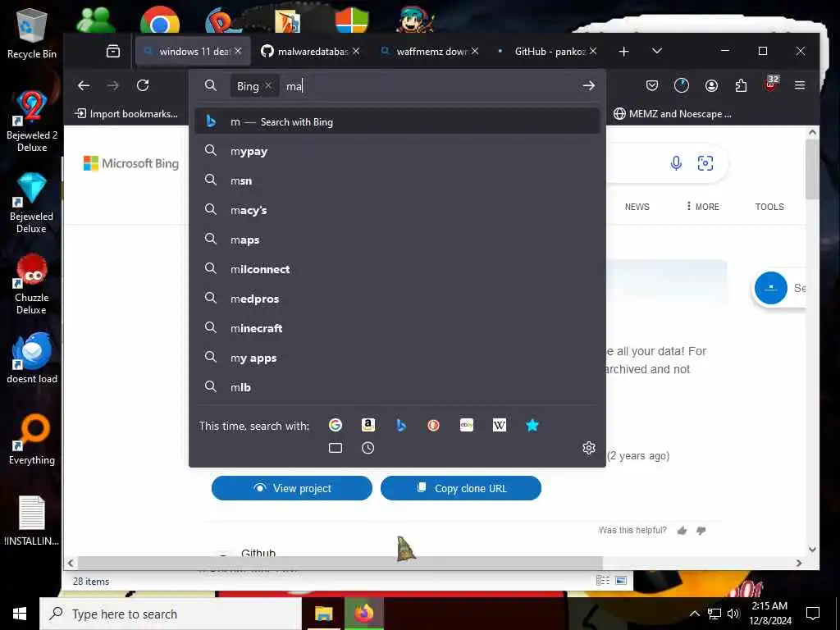
Task: Choose the macy's suggestion
Action: pyautogui.click(x=397, y=211)
